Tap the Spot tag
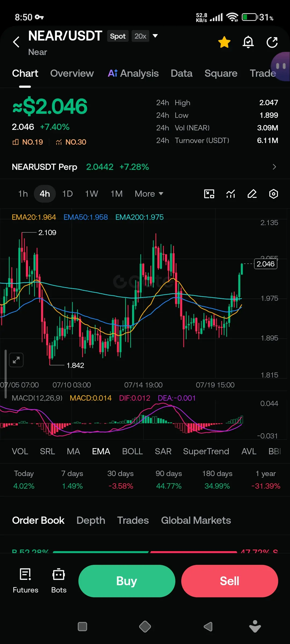 (x=118, y=36)
